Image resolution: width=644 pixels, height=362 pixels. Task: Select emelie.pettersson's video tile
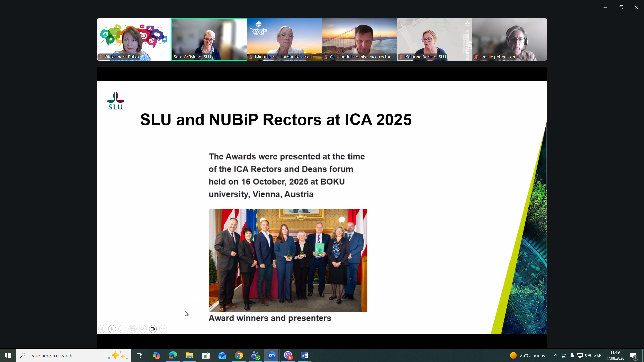(510, 40)
